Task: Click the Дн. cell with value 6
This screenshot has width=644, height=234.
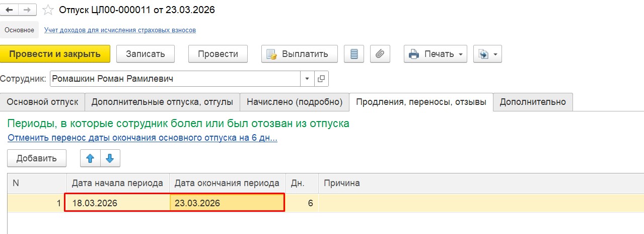Action: coord(302,203)
